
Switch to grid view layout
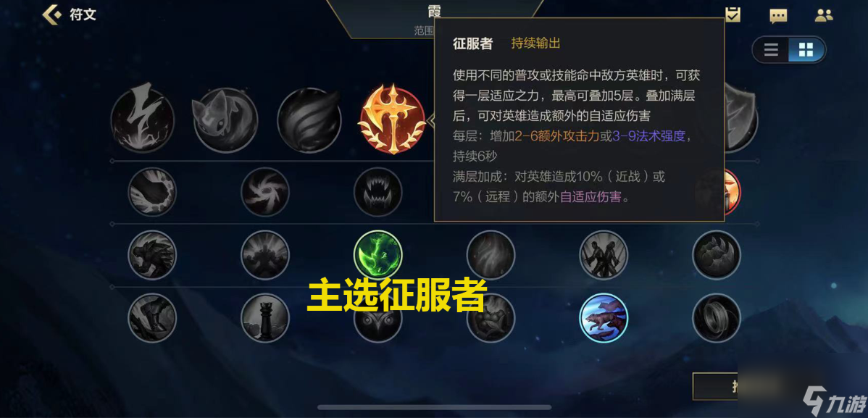806,51
